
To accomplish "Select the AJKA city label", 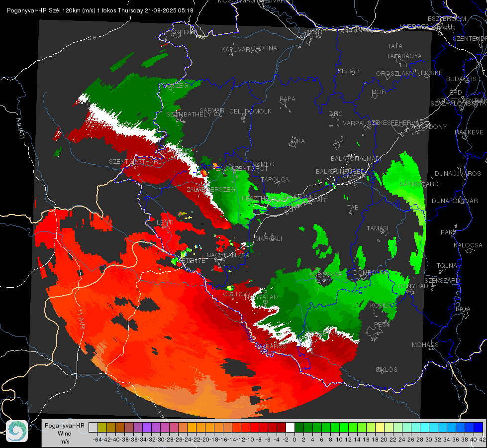I will (297, 141).
